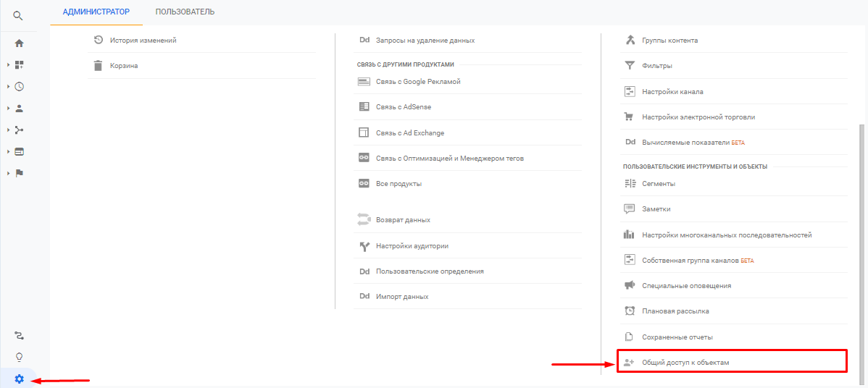Click the lightbulb Discover icon
868x388 pixels.
click(x=20, y=357)
